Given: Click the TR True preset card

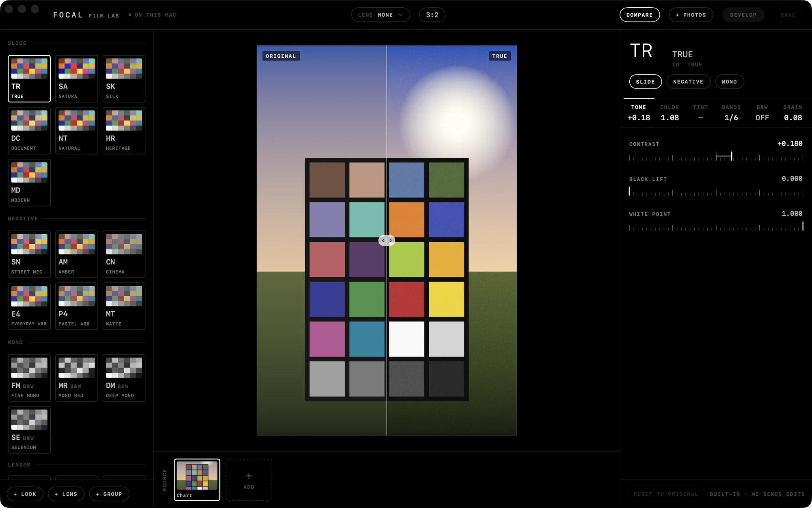Looking at the screenshot, I should pos(29,78).
